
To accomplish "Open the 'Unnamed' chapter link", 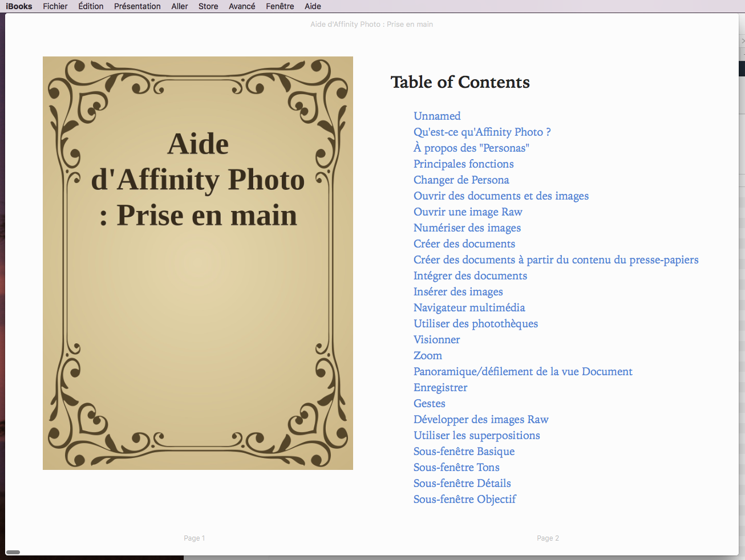I will coord(437,116).
